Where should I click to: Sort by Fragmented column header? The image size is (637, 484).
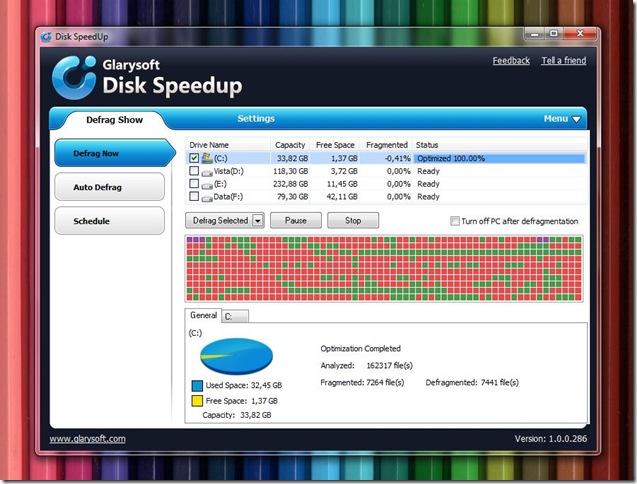click(386, 145)
